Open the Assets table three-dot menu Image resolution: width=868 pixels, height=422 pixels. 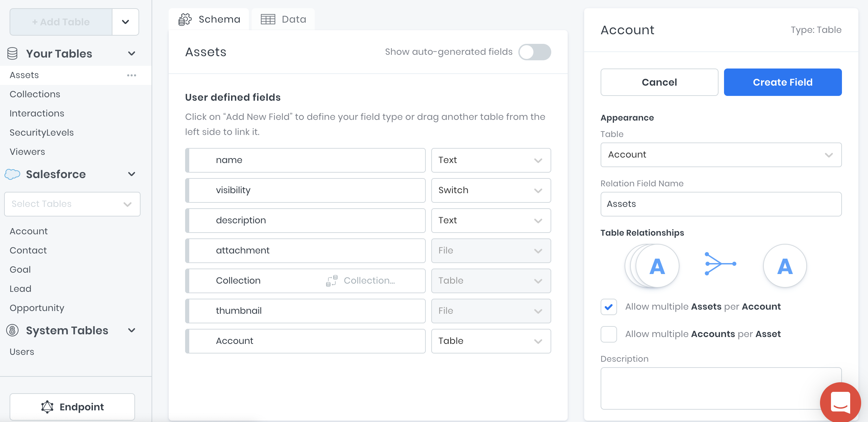[x=132, y=75]
